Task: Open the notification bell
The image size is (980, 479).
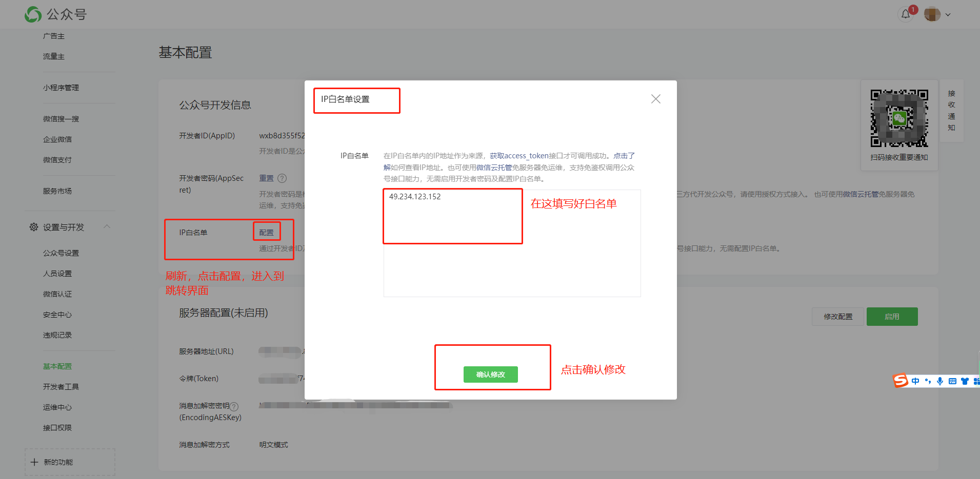Action: tap(906, 14)
